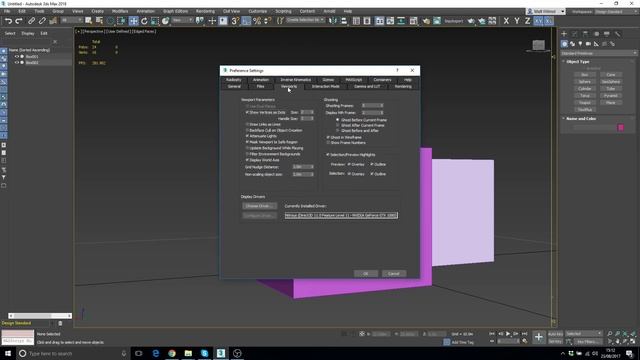
Task: Open the selection filter dropdown
Action: click(x=71, y=20)
